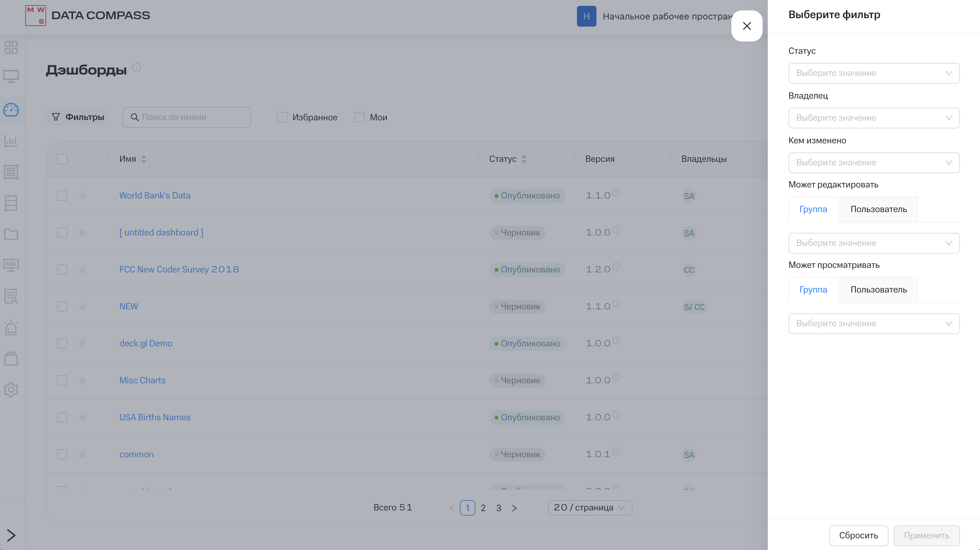Open the charts bar-graph sidebar icon
The image size is (980, 550).
[x=11, y=141]
